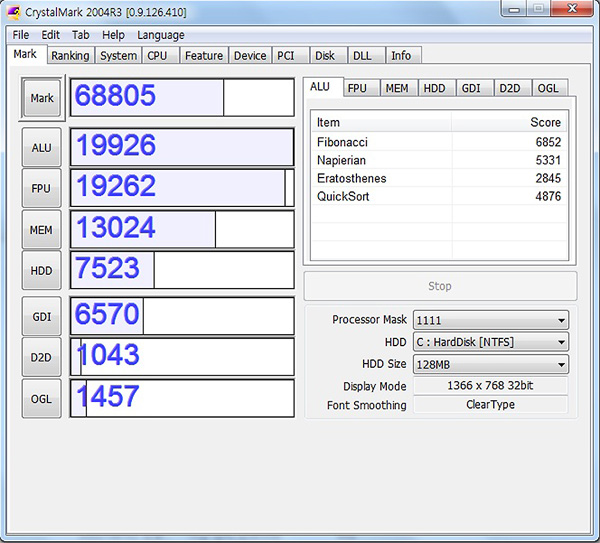Screen dimensions: 600x543
Task: Switch to the System tab
Action: pos(118,55)
